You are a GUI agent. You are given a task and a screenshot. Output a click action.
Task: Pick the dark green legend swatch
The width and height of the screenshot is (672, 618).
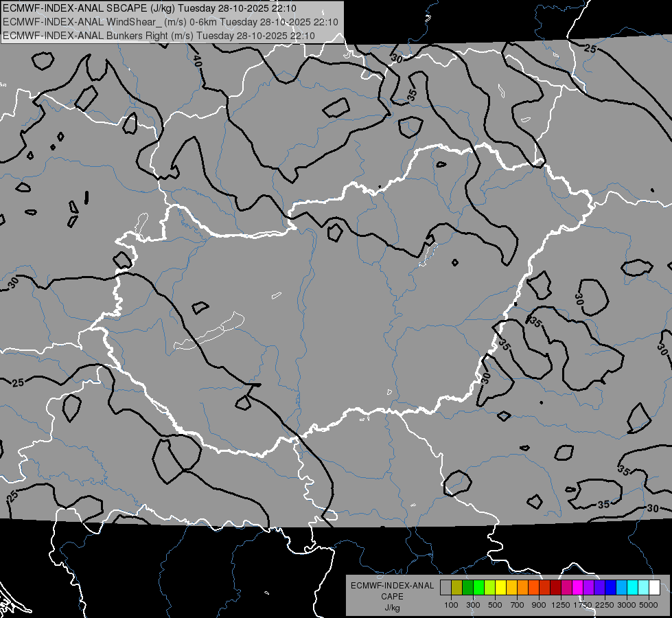pos(467,588)
